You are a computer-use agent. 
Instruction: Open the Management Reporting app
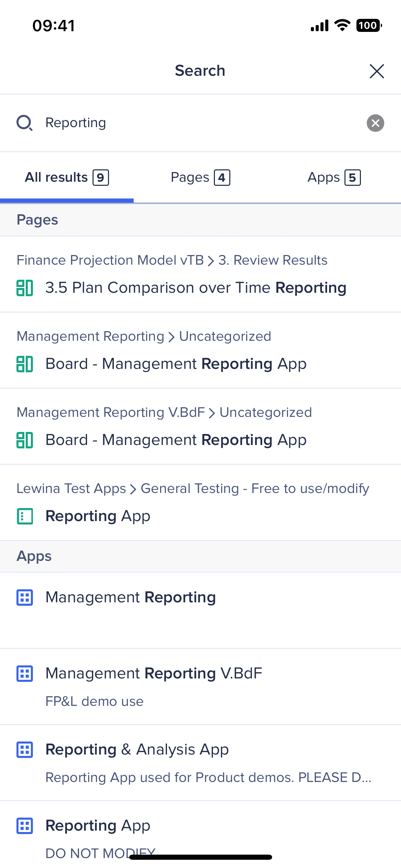(200, 611)
